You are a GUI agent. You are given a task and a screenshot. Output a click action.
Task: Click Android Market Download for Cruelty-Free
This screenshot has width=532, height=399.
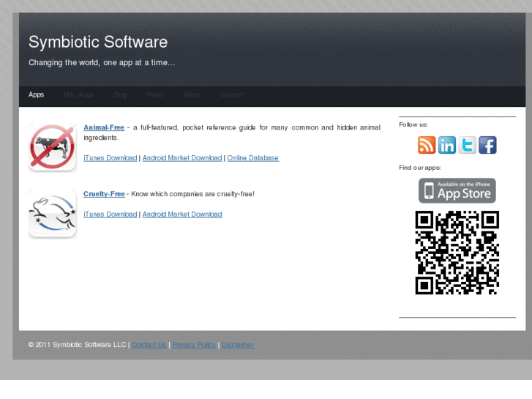pyautogui.click(x=182, y=215)
